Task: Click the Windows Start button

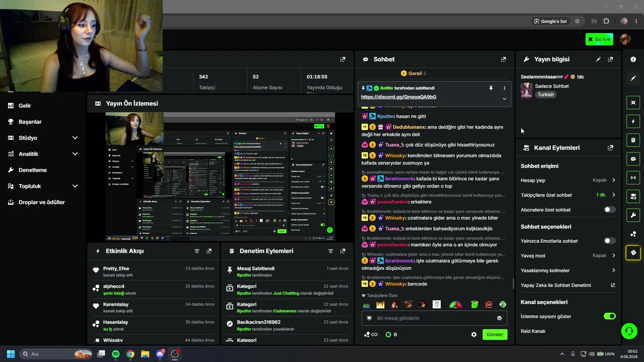Action: click(x=11, y=354)
